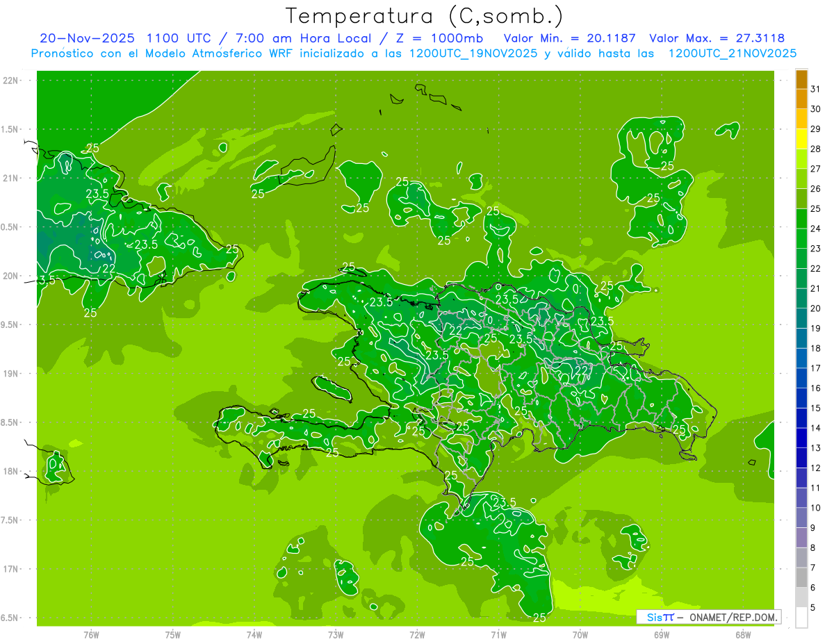Pick the blue legend swatch between 16 and 17
The image size is (834, 644).
(x=801, y=378)
